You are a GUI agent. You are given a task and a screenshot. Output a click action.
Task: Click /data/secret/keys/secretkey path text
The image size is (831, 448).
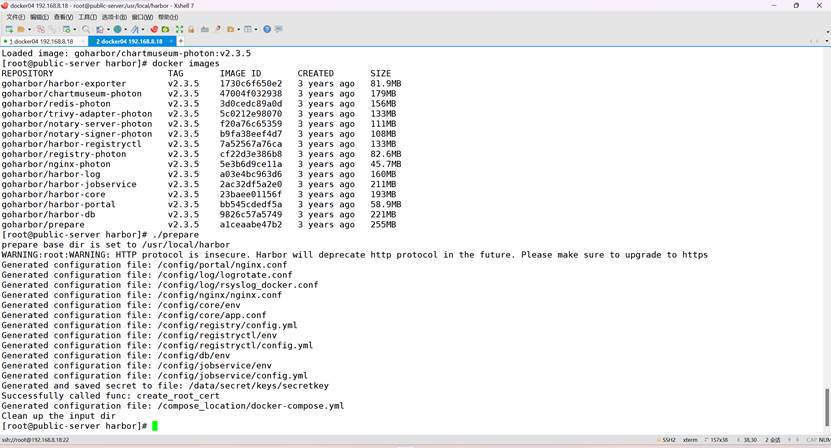click(x=259, y=385)
